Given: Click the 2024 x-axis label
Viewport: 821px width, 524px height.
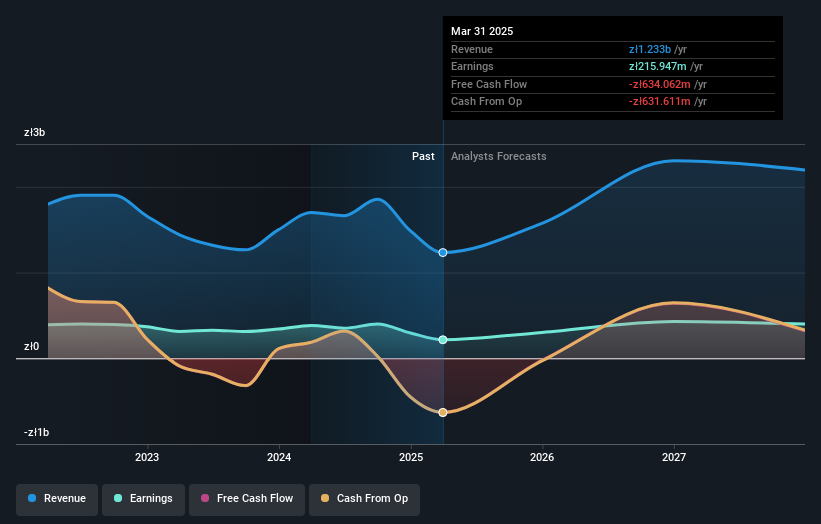Looking at the screenshot, I should click(279, 457).
